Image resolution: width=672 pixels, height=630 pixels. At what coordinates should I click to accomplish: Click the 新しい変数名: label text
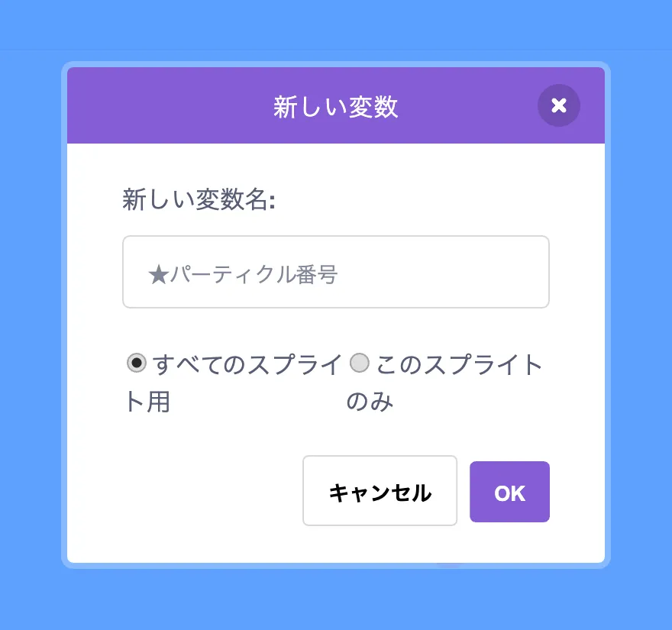(197, 199)
